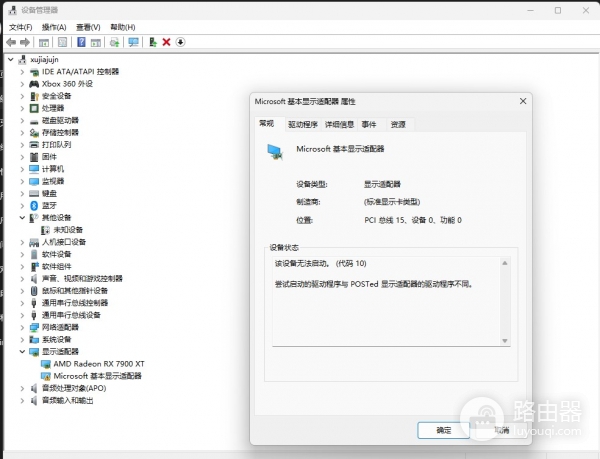Switch to the 详细信息 tab
The height and width of the screenshot is (459, 600).
coord(339,125)
